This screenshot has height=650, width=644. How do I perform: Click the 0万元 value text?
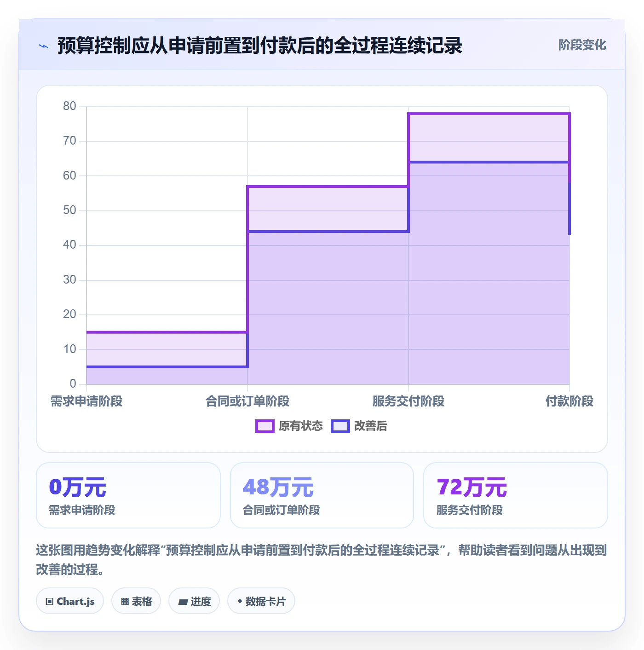pos(78,487)
